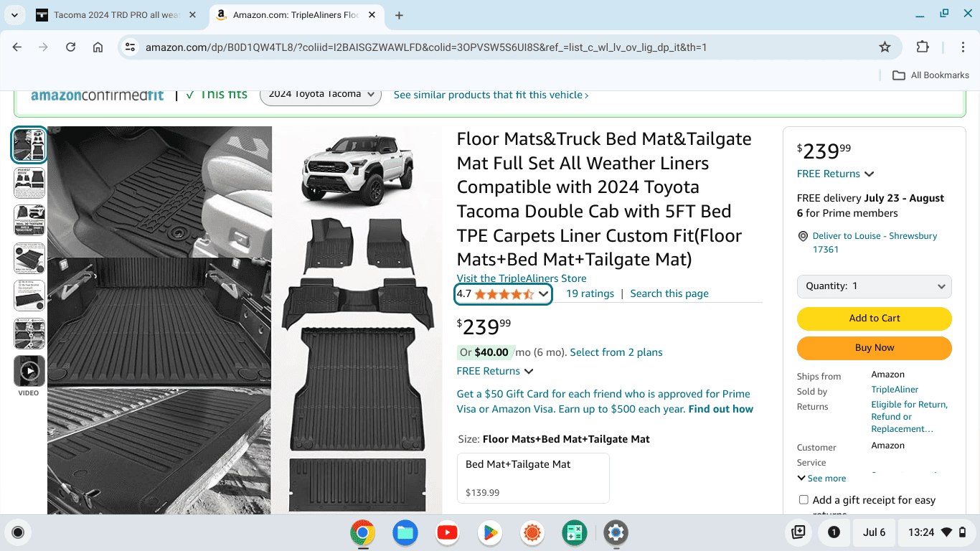980x551 pixels.
Task: Launch YouTube from the shelf
Action: coord(447,532)
